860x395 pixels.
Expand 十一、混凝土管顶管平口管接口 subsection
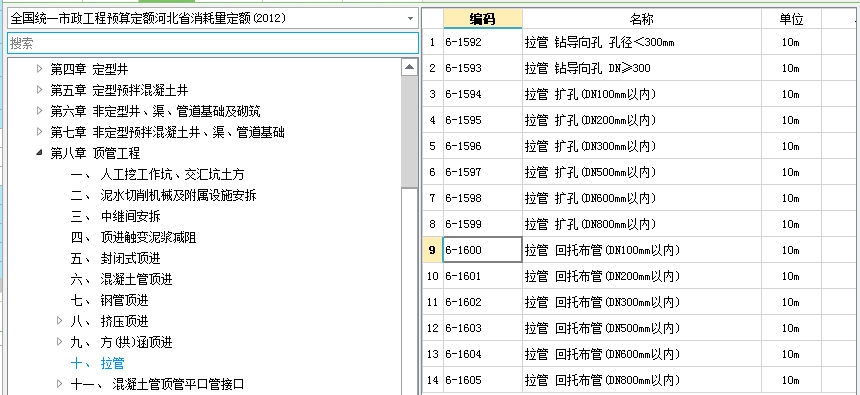pyautogui.click(x=60, y=383)
